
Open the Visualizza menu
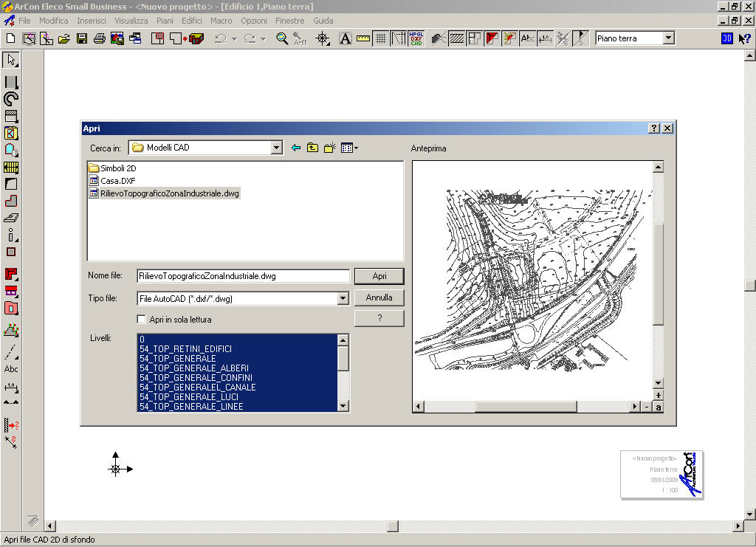pos(131,21)
